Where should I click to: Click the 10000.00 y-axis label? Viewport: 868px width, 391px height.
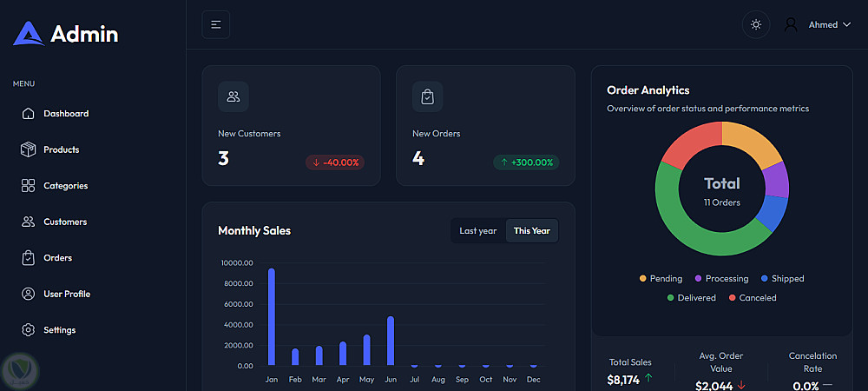point(237,262)
